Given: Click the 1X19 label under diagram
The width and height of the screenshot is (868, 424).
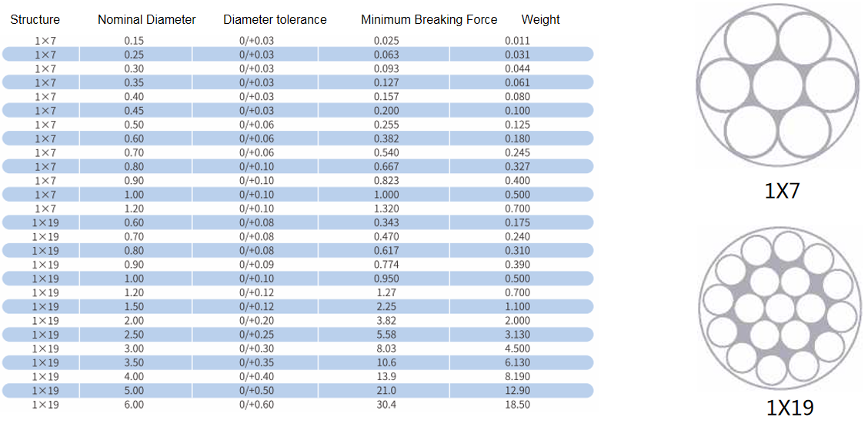Looking at the screenshot, I should coord(790,408).
